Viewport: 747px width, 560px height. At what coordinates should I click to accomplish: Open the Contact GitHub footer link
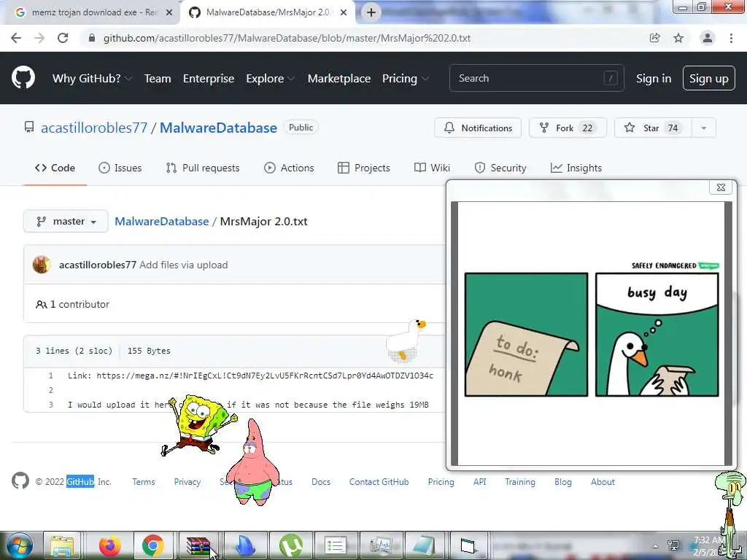(x=379, y=482)
